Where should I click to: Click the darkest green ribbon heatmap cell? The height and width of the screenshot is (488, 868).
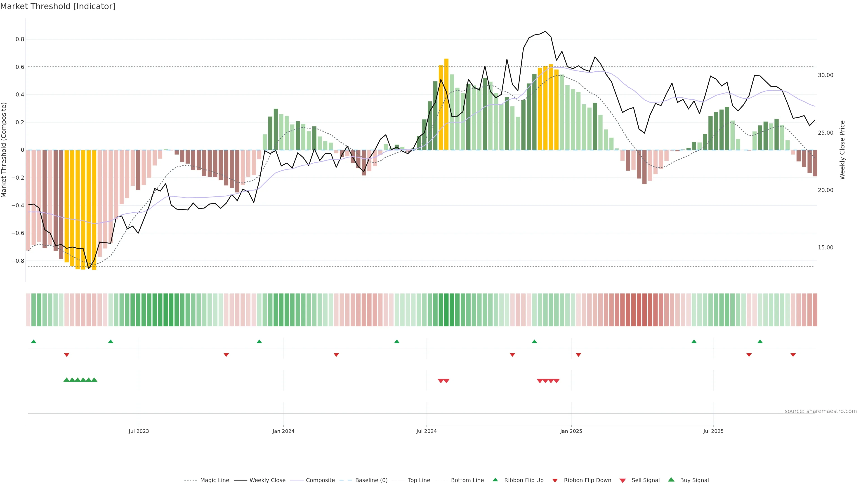pos(446,310)
